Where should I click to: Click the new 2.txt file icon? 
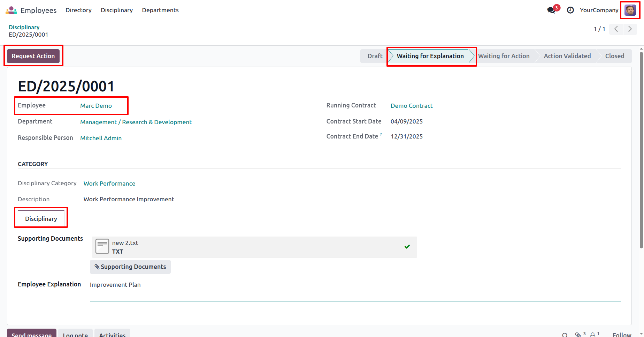coord(102,247)
